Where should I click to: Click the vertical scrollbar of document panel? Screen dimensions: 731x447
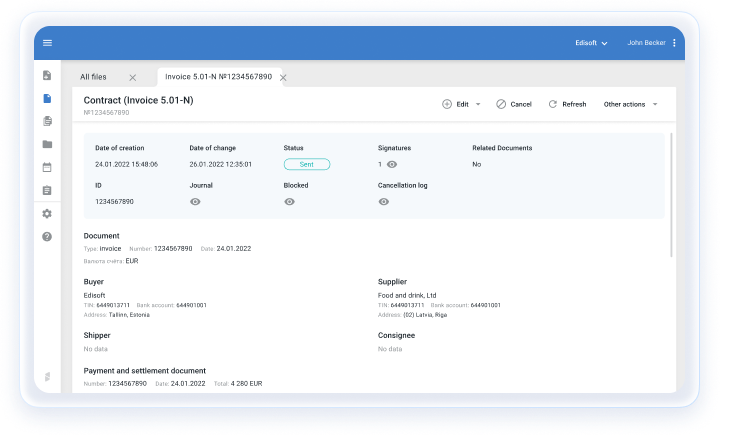671,195
